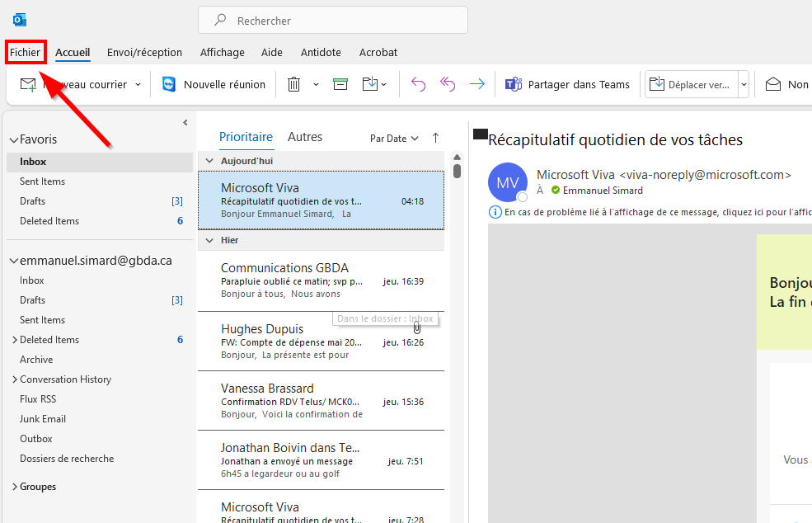Click the Reply arrow icon
The width and height of the screenshot is (812, 523).
point(418,84)
